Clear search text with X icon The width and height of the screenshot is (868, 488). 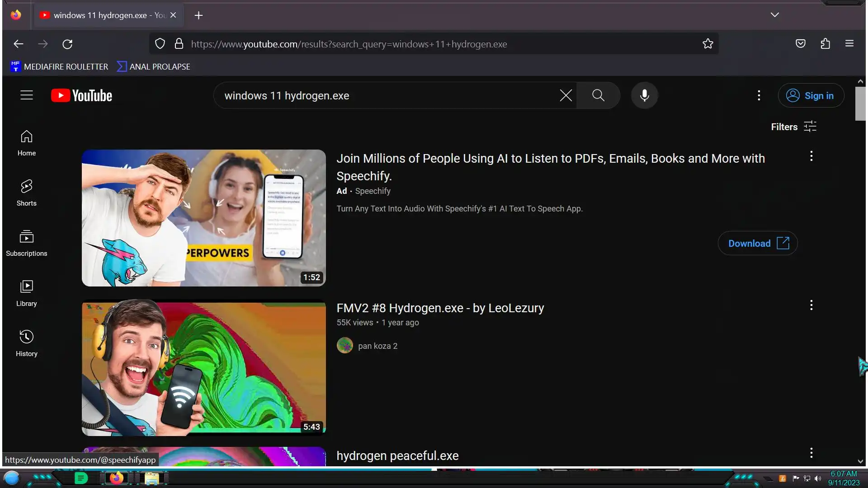(x=566, y=95)
